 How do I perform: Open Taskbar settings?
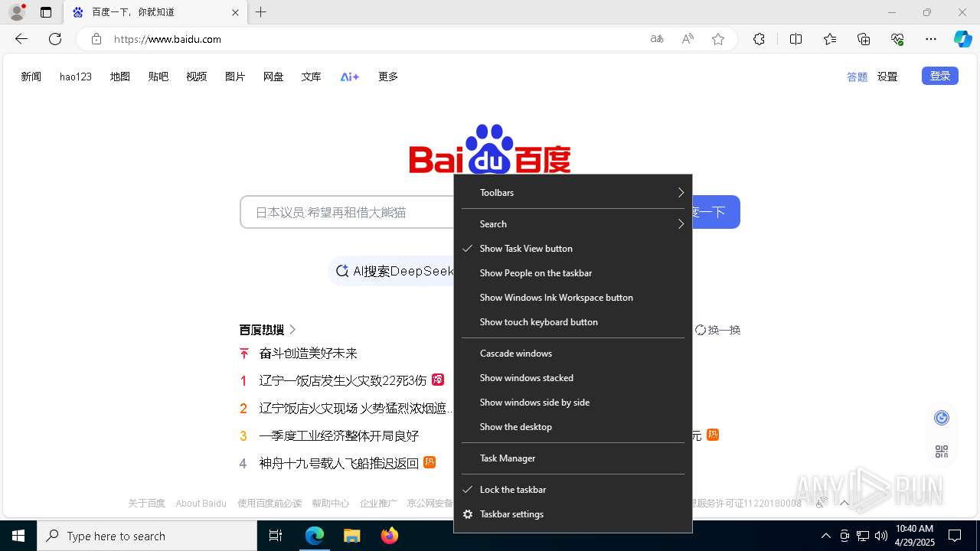pyautogui.click(x=573, y=514)
